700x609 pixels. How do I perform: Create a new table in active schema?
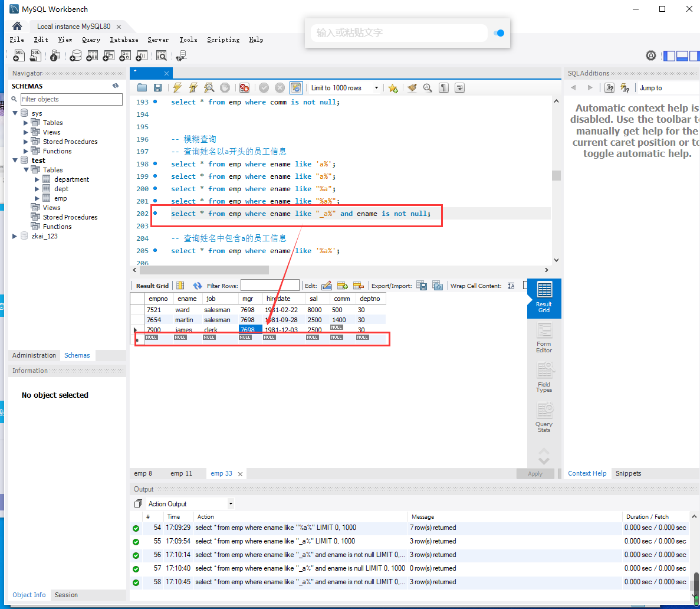tap(92, 55)
